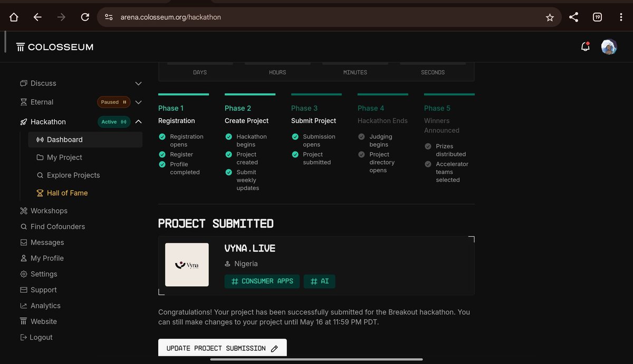This screenshot has width=633, height=364.
Task: Expand the Eternal section chevron
Action: [x=138, y=102]
